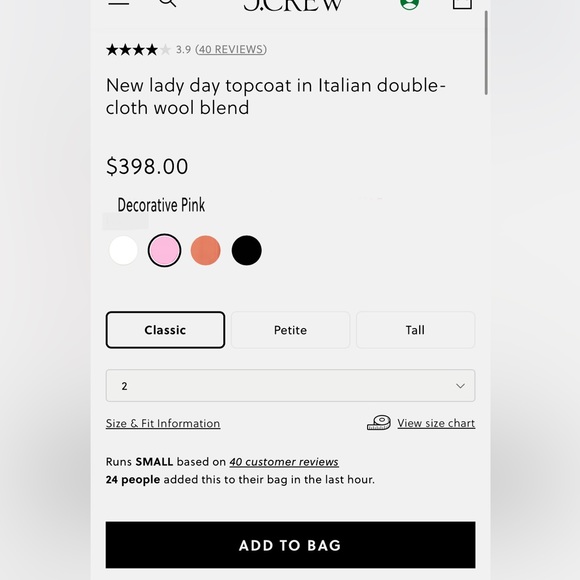Screen dimensions: 580x580
Task: Open the search magnifier icon
Action: [168, 3]
